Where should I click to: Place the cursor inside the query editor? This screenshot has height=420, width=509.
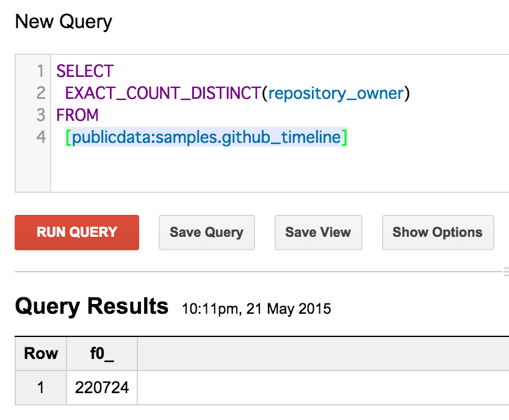point(244,165)
